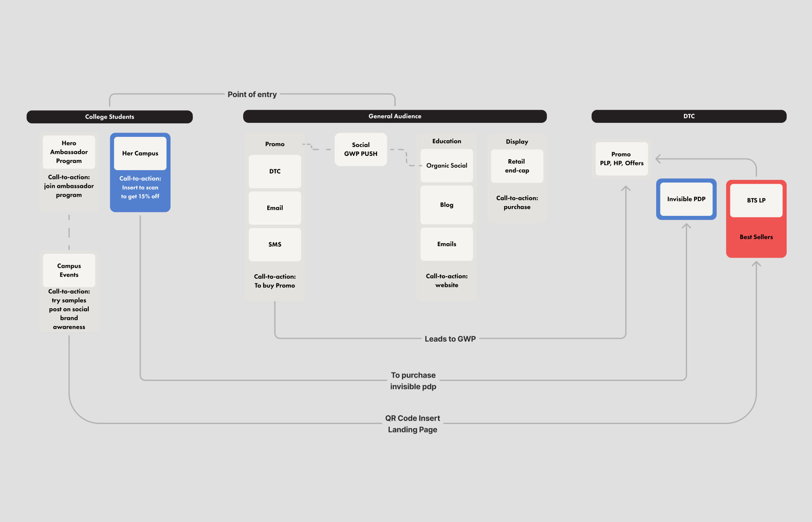The width and height of the screenshot is (812, 522).
Task: Click the Promo PLP, HP, Offers card
Action: [622, 159]
